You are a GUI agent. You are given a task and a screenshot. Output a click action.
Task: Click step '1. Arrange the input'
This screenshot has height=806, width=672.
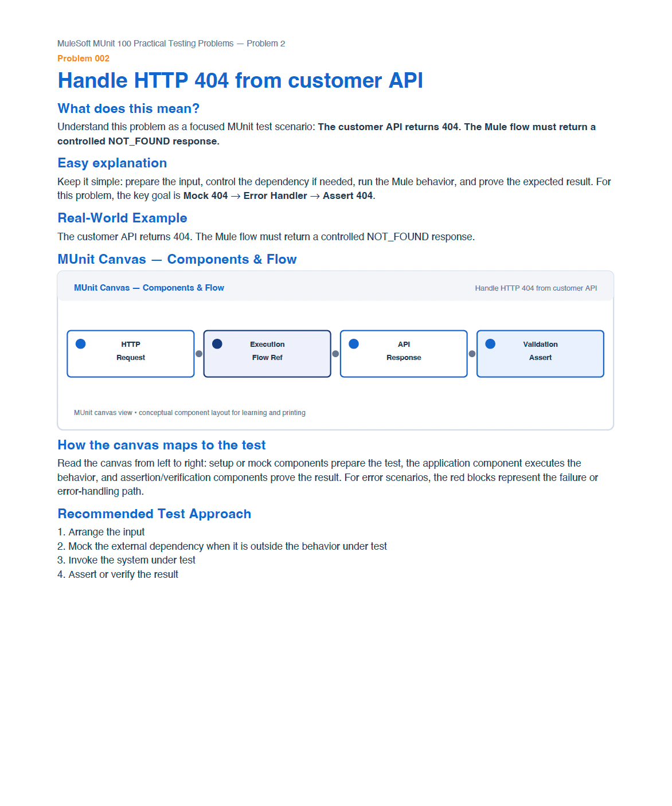point(101,532)
